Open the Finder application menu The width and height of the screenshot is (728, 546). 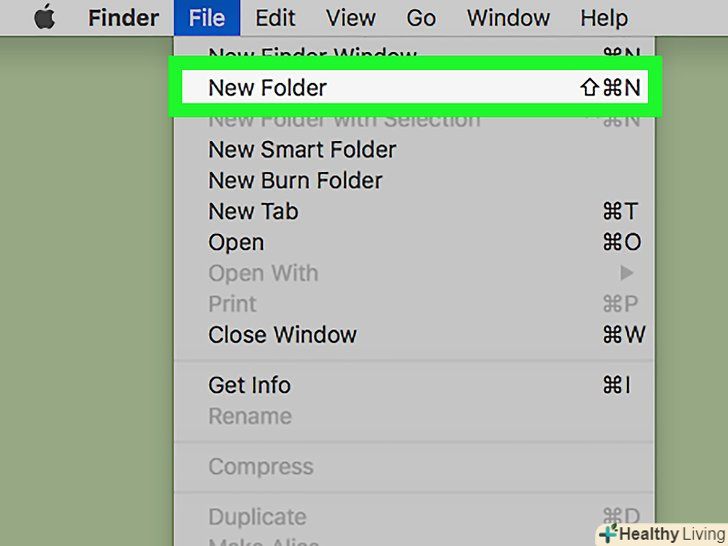123,18
